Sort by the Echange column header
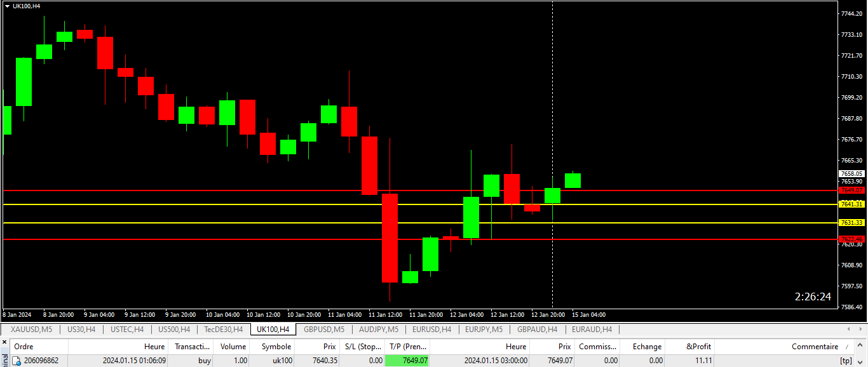The height and width of the screenshot is (367, 868). [642, 347]
